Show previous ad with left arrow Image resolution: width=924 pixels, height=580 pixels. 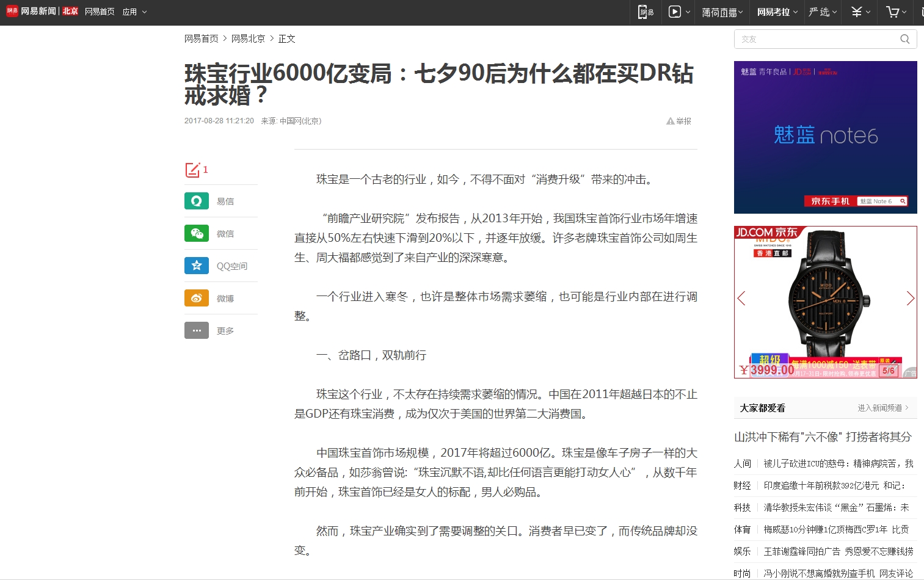pos(741,298)
